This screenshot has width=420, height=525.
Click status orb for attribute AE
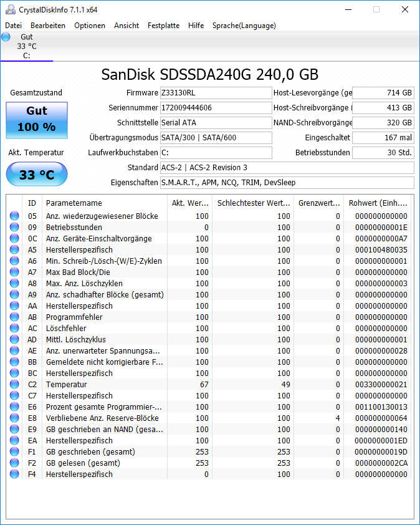coord(14,350)
